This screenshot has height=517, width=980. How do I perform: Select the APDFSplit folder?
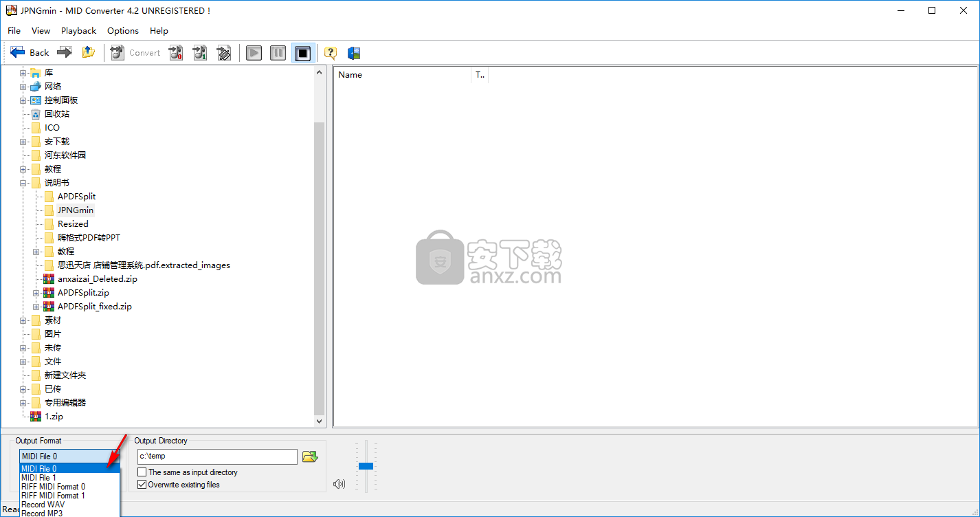coord(76,197)
